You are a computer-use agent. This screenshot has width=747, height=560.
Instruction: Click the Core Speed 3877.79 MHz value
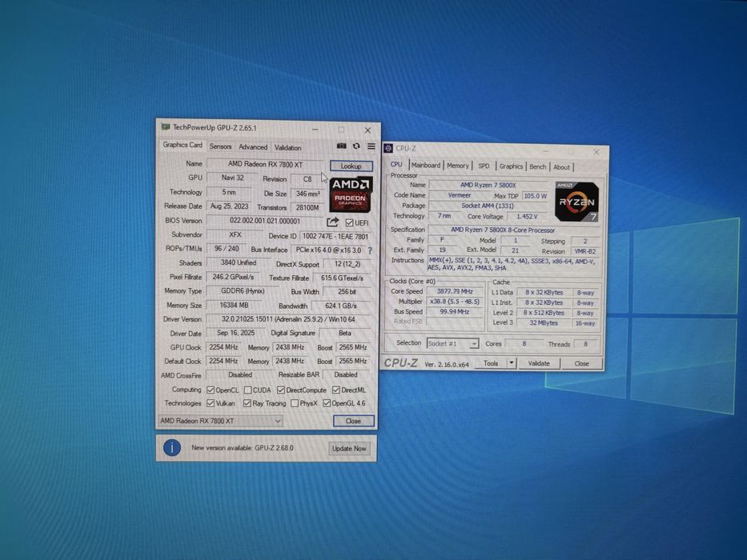455,291
